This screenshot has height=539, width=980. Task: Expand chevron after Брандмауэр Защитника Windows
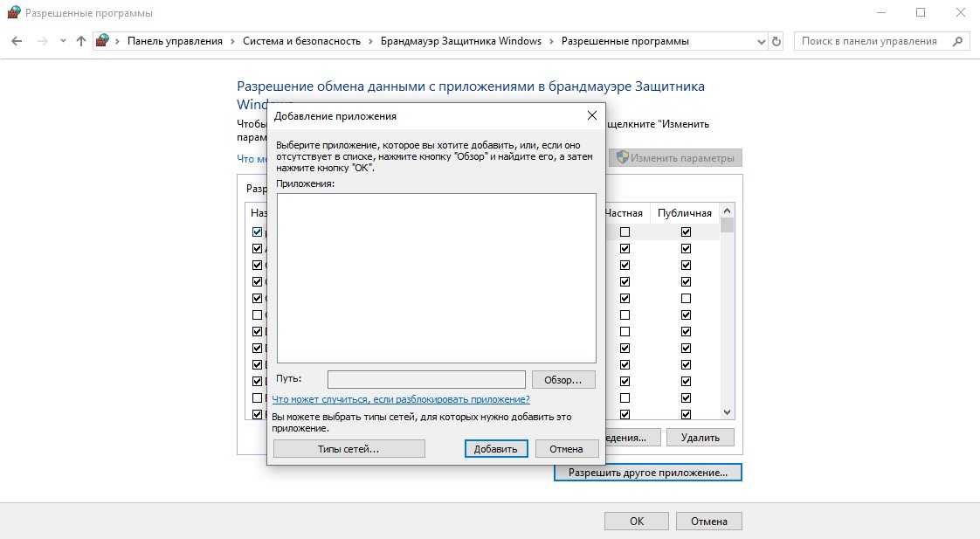(x=551, y=41)
